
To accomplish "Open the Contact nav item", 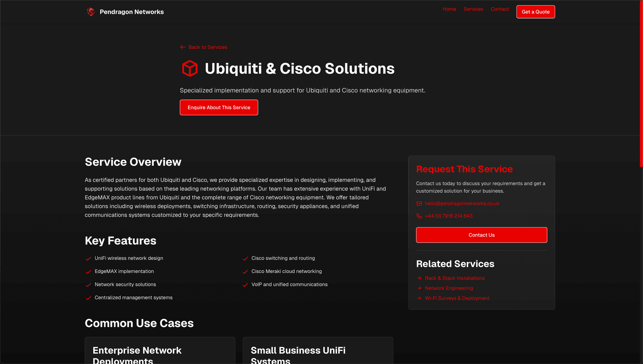I will click(x=500, y=9).
